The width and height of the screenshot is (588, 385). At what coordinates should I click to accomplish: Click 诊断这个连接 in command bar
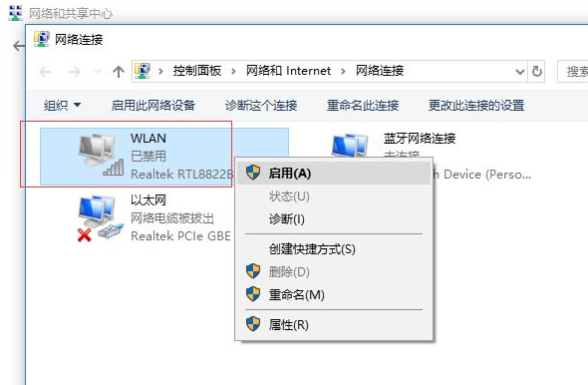tap(261, 105)
